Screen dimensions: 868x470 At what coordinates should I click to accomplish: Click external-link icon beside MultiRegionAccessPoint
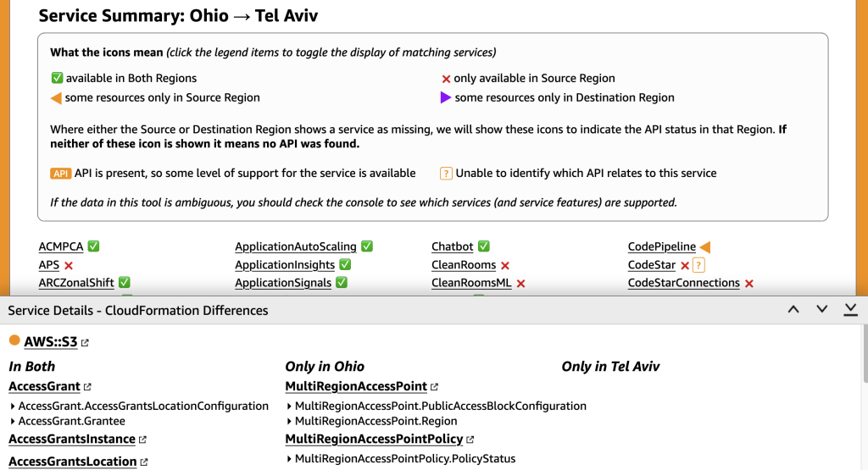tap(435, 386)
